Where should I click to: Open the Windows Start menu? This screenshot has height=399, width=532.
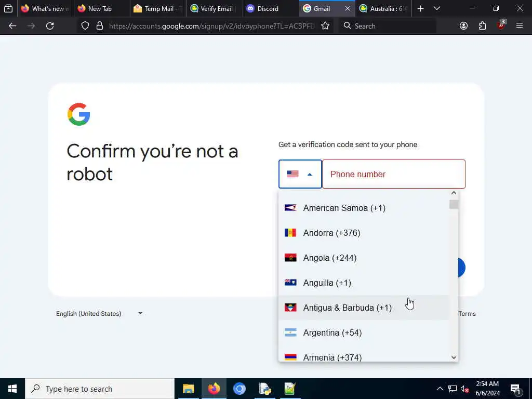pyautogui.click(x=12, y=389)
